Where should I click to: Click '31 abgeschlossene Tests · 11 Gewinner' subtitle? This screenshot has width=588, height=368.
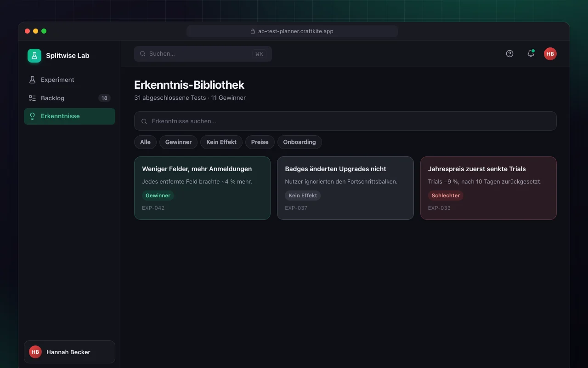coord(190,98)
